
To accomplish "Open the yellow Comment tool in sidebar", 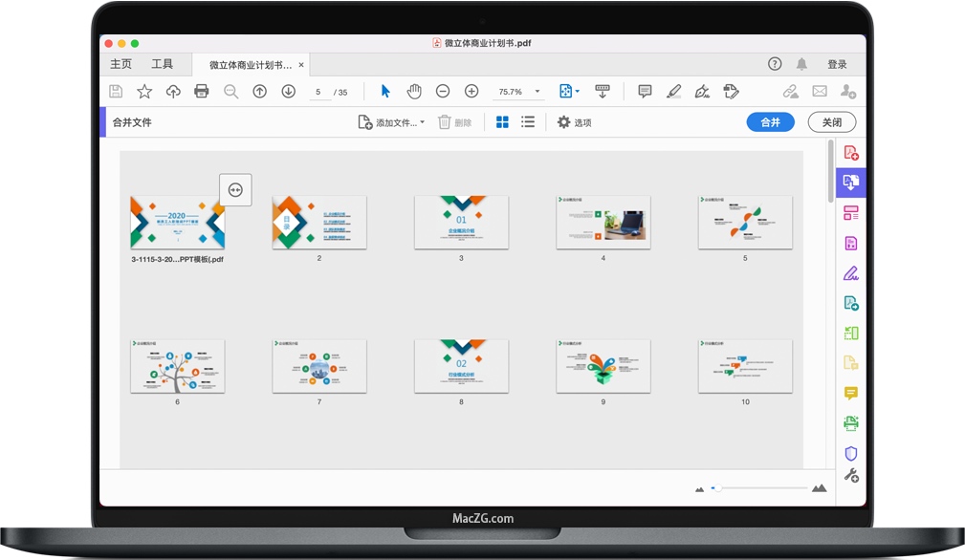I will point(850,394).
